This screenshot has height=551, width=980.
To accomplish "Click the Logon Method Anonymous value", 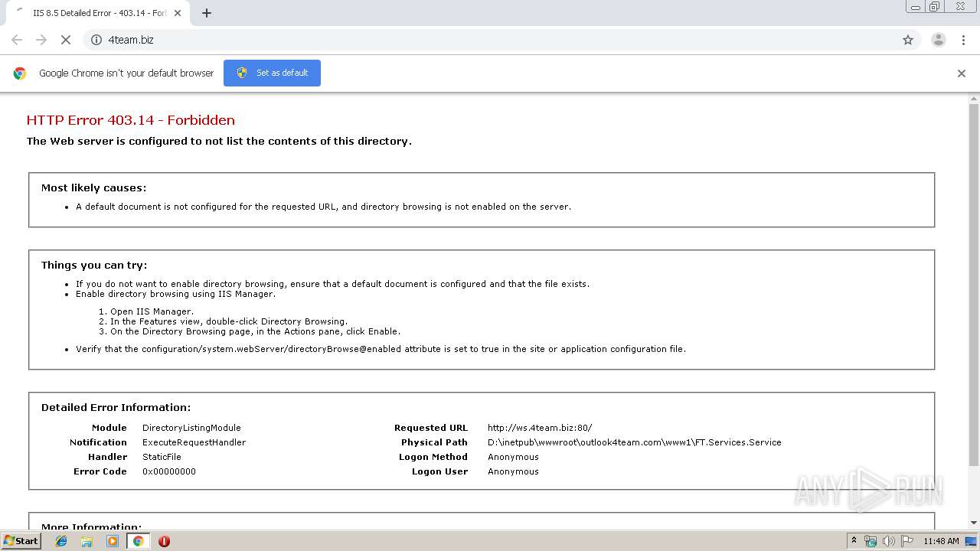I will coord(513,457).
